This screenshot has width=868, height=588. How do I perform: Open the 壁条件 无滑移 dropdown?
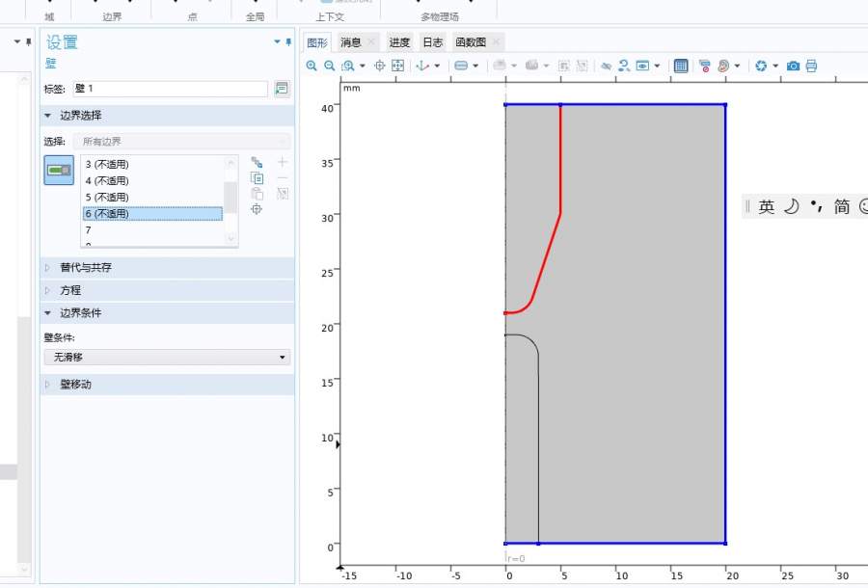click(167, 357)
